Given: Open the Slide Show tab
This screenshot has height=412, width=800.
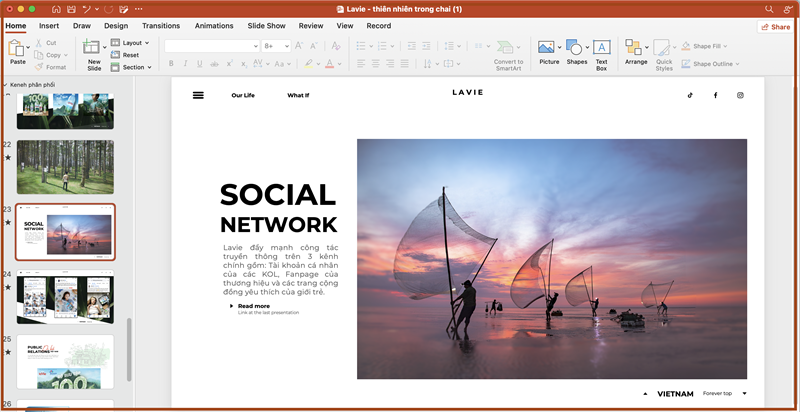Looking at the screenshot, I should [266, 26].
